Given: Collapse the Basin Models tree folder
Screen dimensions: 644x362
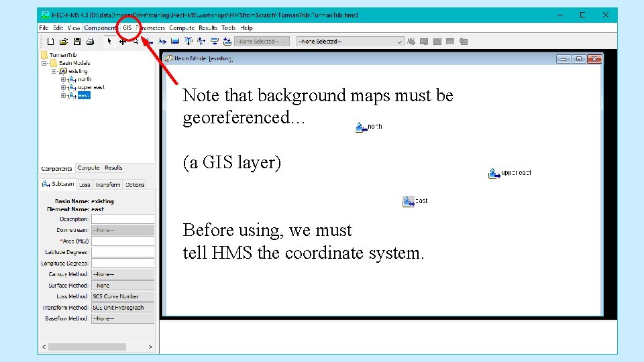Looking at the screenshot, I should coord(44,63).
